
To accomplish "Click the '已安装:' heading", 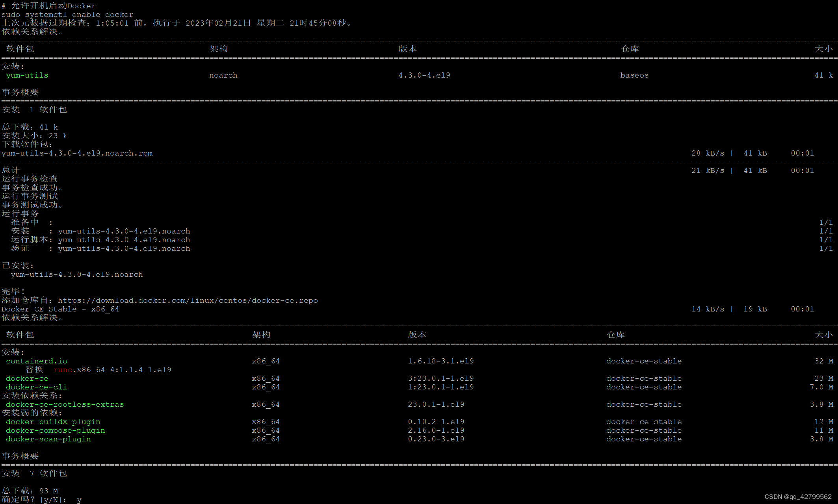I will pyautogui.click(x=18, y=266).
